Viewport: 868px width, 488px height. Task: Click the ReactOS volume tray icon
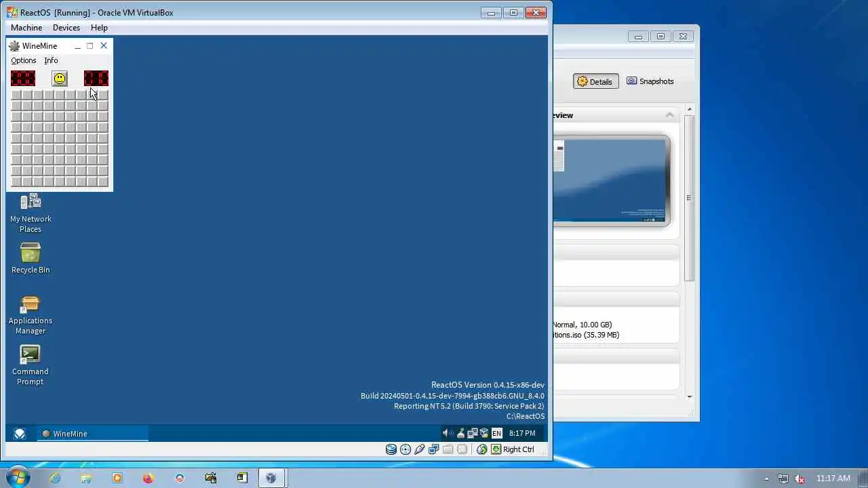click(x=448, y=433)
